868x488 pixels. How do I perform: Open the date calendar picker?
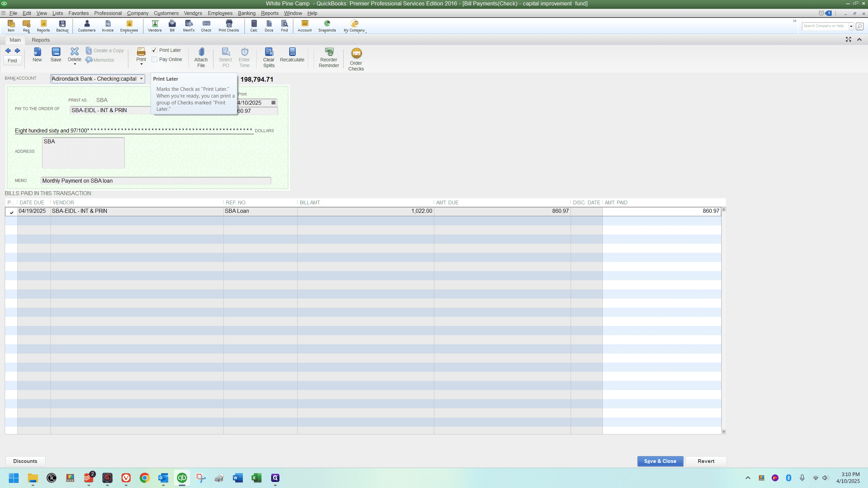pos(274,103)
